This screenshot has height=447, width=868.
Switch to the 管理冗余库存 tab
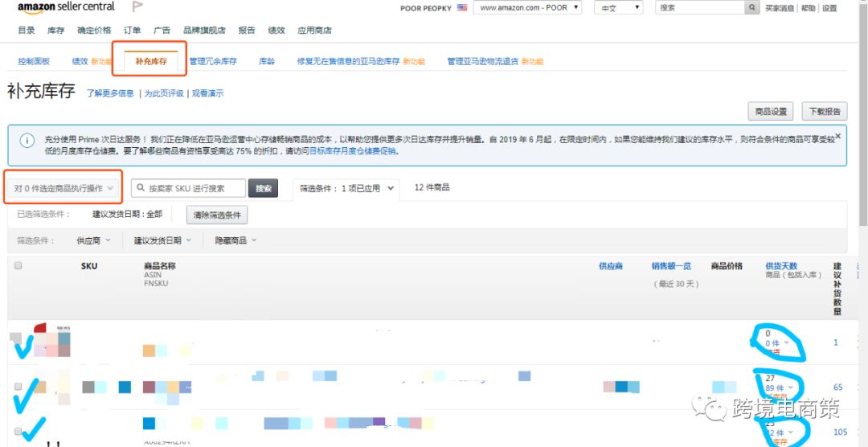pyautogui.click(x=213, y=61)
